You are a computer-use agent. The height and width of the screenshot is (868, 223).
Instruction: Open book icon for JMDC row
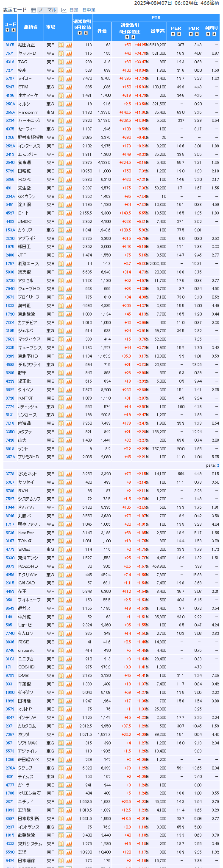point(61,221)
